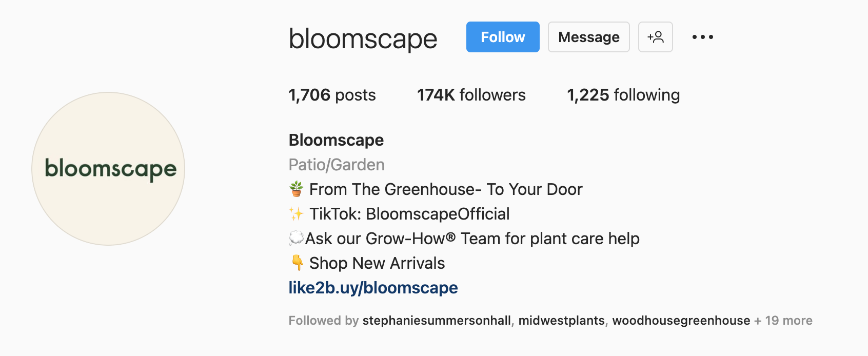Open follower stephaniesummersonhall's profile
The width and height of the screenshot is (868, 356).
click(437, 321)
